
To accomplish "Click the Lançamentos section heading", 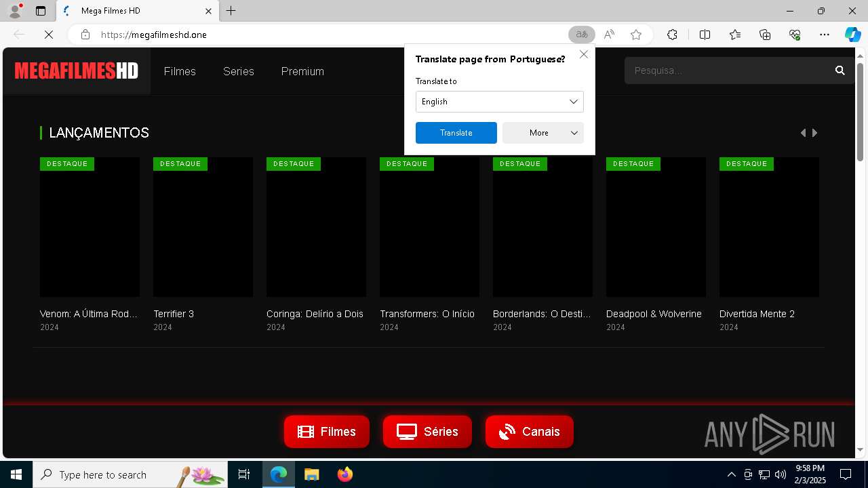I will [x=99, y=133].
